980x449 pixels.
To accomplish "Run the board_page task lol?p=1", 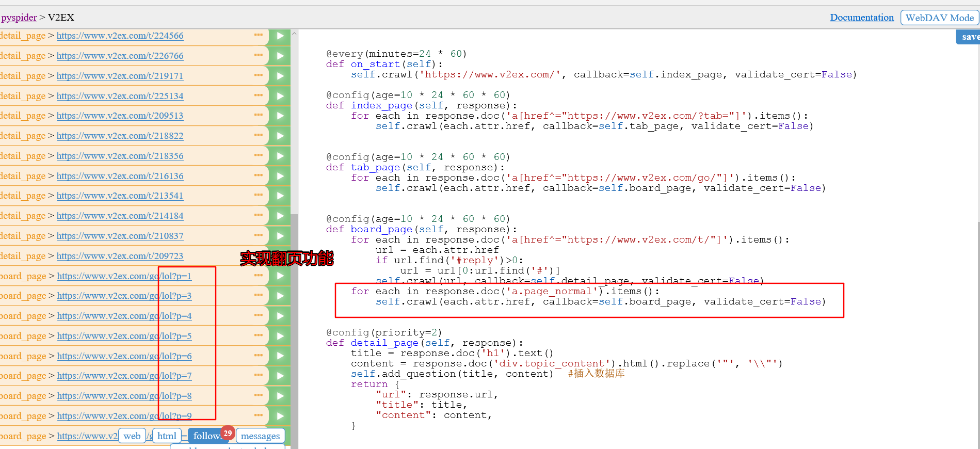I will click(x=280, y=276).
